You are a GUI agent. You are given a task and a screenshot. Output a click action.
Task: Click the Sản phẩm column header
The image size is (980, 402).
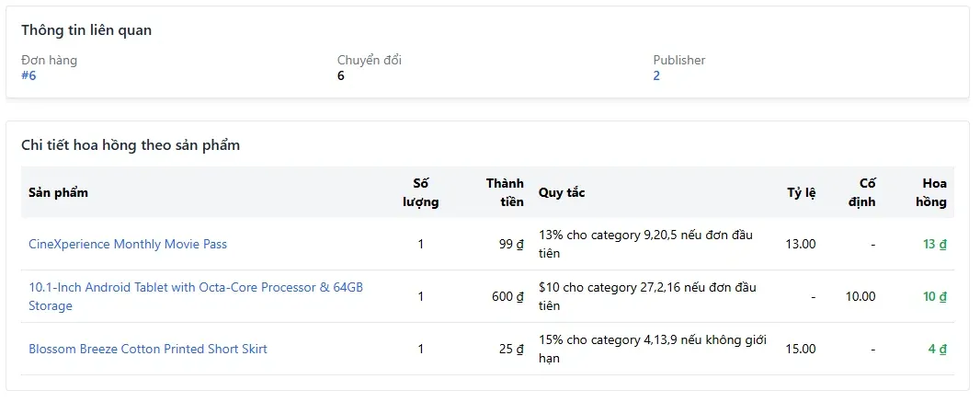[x=58, y=192]
